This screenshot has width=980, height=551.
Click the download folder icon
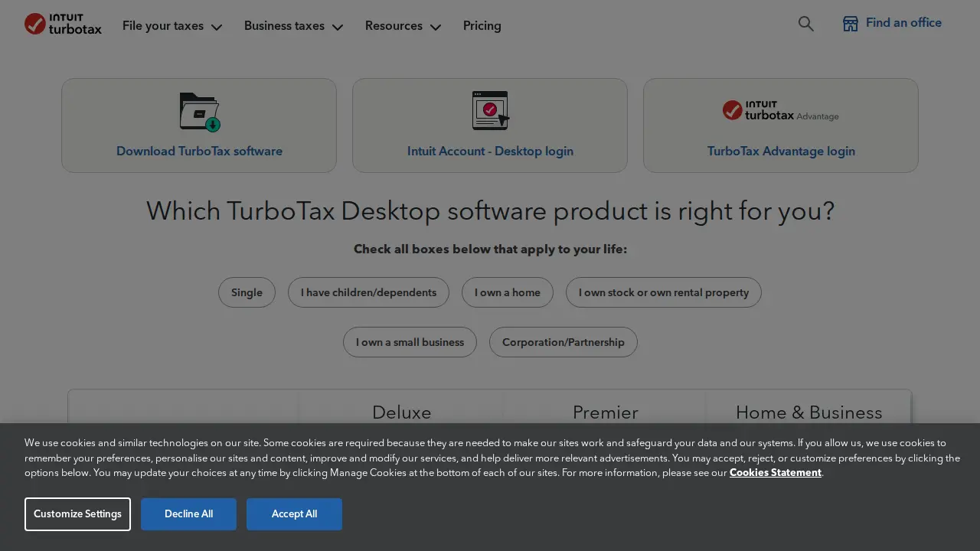click(x=200, y=112)
